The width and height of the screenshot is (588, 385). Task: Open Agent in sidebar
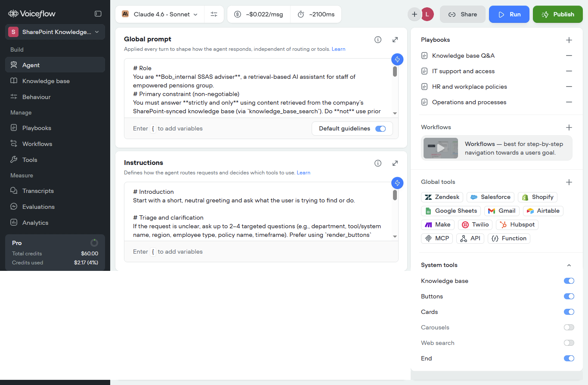click(55, 65)
